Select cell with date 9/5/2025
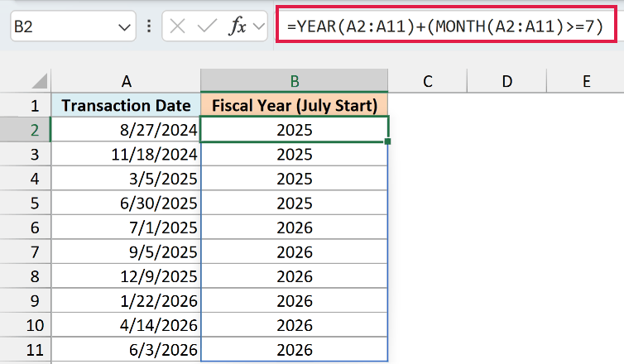 (126, 251)
